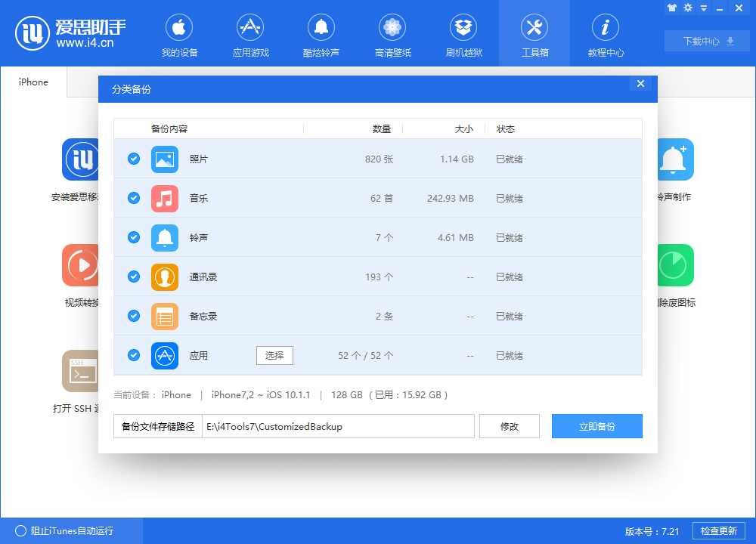Click 修改 to change backup path

pyautogui.click(x=509, y=425)
